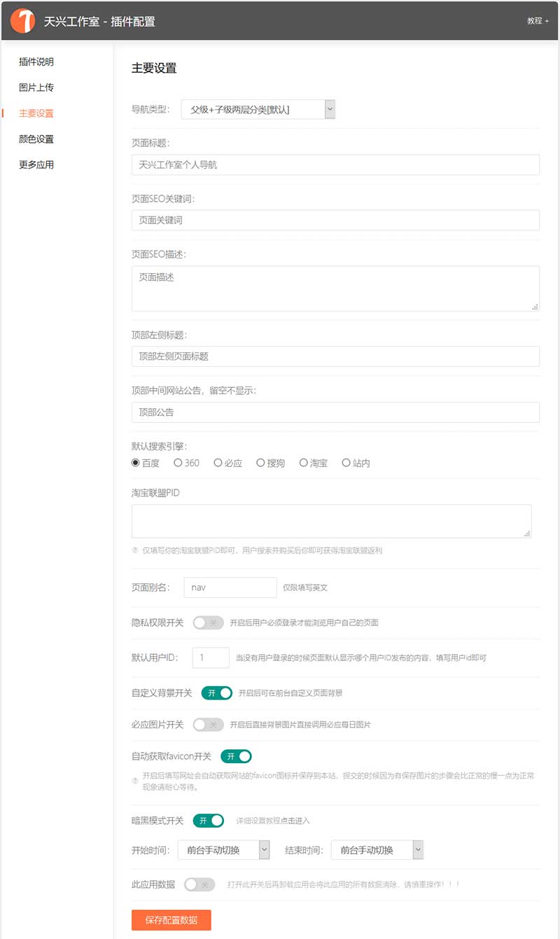This screenshot has width=560, height=939.
Task: Toggle the 隐私权限开关 switch
Action: (208, 622)
